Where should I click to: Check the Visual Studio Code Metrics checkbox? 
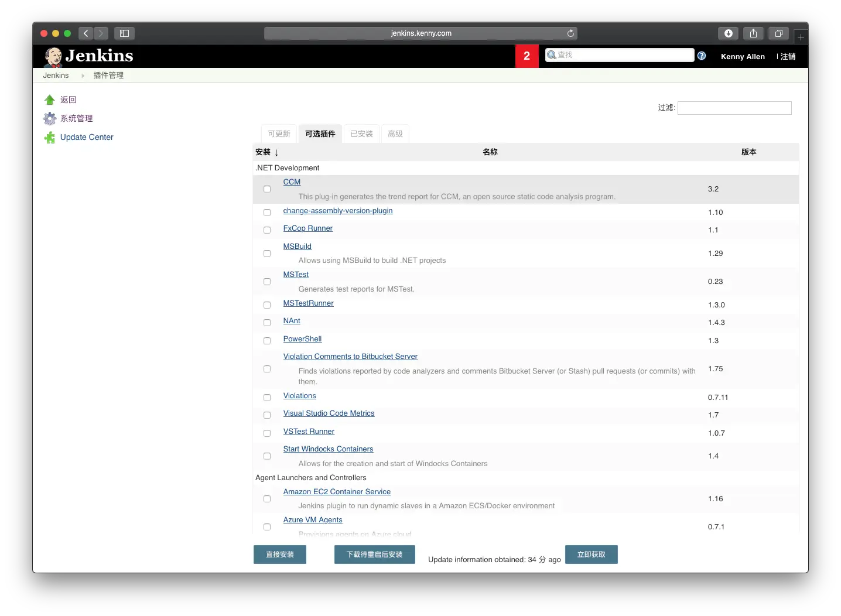[x=267, y=415]
